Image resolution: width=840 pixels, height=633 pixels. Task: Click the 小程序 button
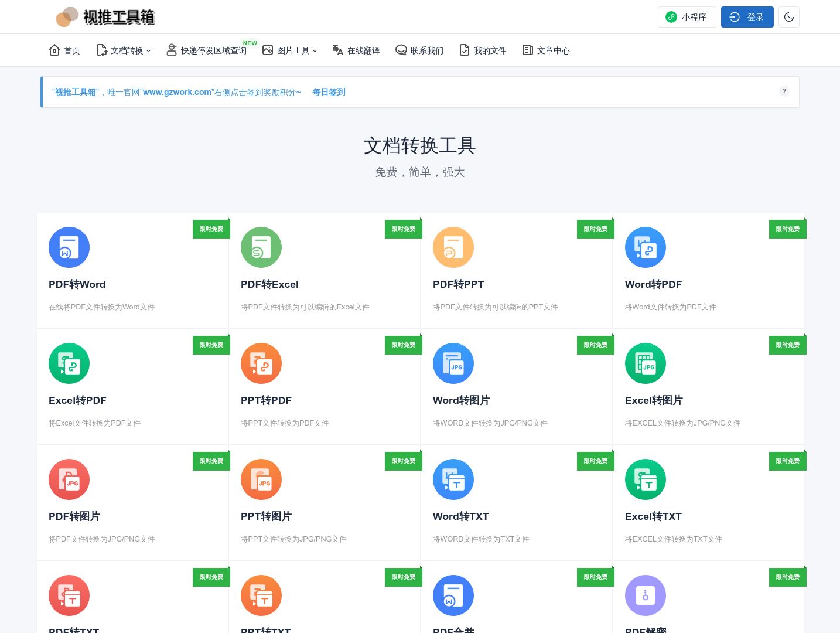pyautogui.click(x=687, y=17)
